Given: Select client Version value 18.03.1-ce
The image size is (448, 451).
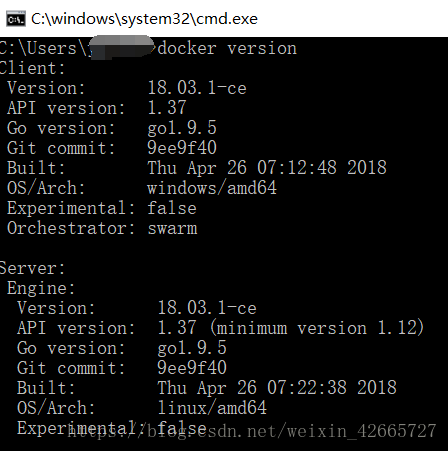Looking at the screenshot, I should click(x=197, y=88).
